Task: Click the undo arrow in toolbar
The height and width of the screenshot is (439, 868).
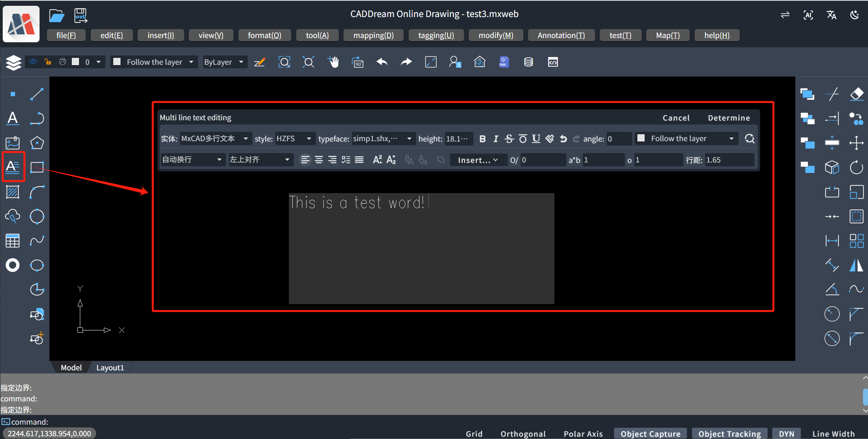Action: pyautogui.click(x=382, y=62)
